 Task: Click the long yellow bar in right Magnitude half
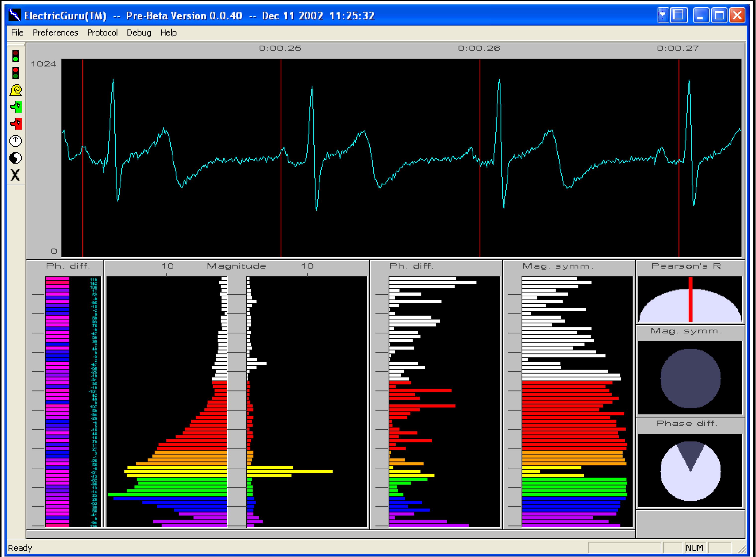[x=290, y=471]
